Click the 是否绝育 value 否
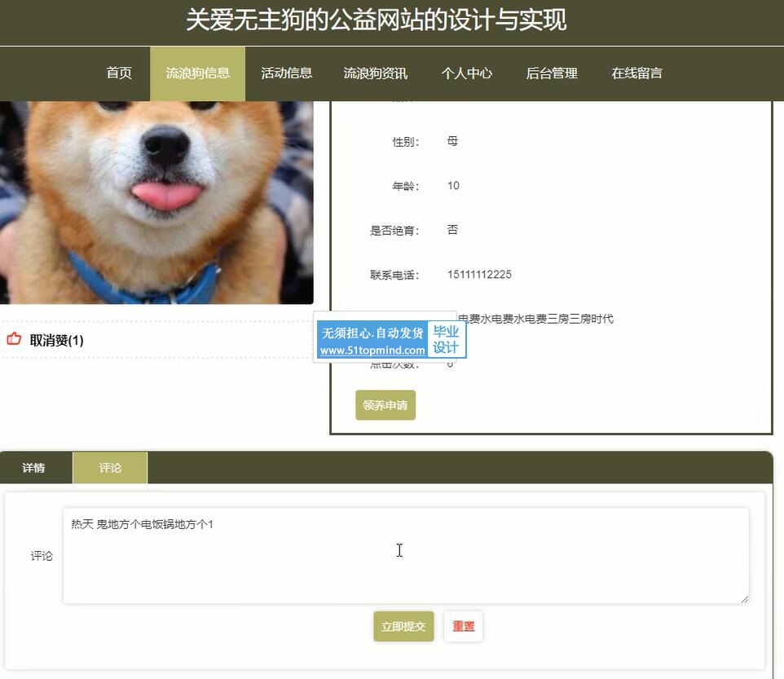The height and width of the screenshot is (679, 784). click(x=452, y=230)
